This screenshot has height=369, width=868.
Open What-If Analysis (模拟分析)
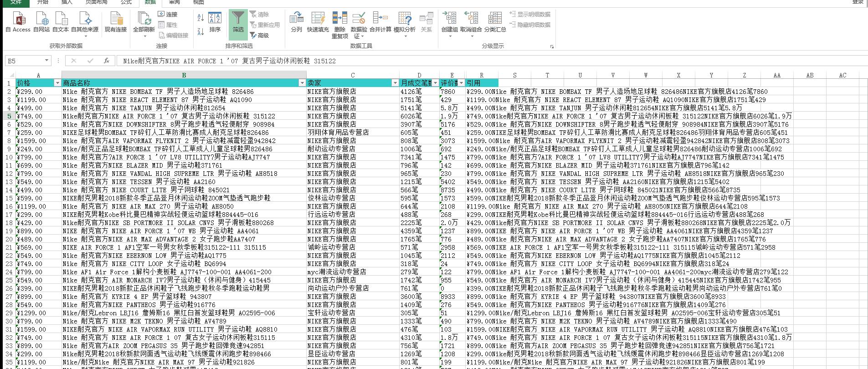tap(405, 24)
